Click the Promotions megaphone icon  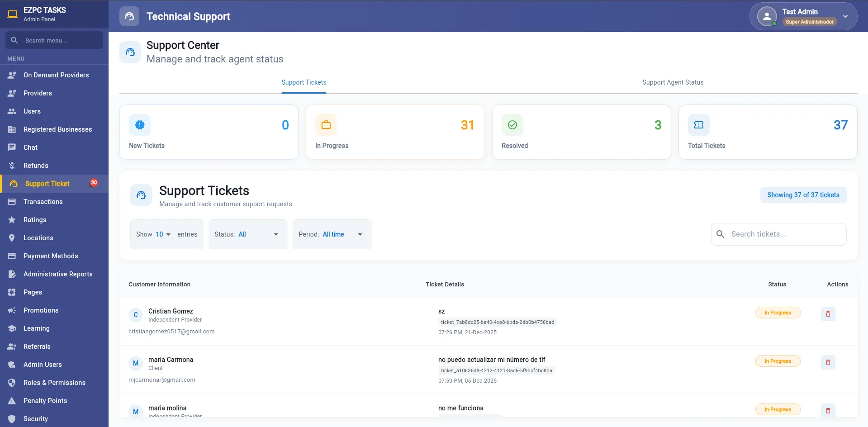tap(12, 310)
